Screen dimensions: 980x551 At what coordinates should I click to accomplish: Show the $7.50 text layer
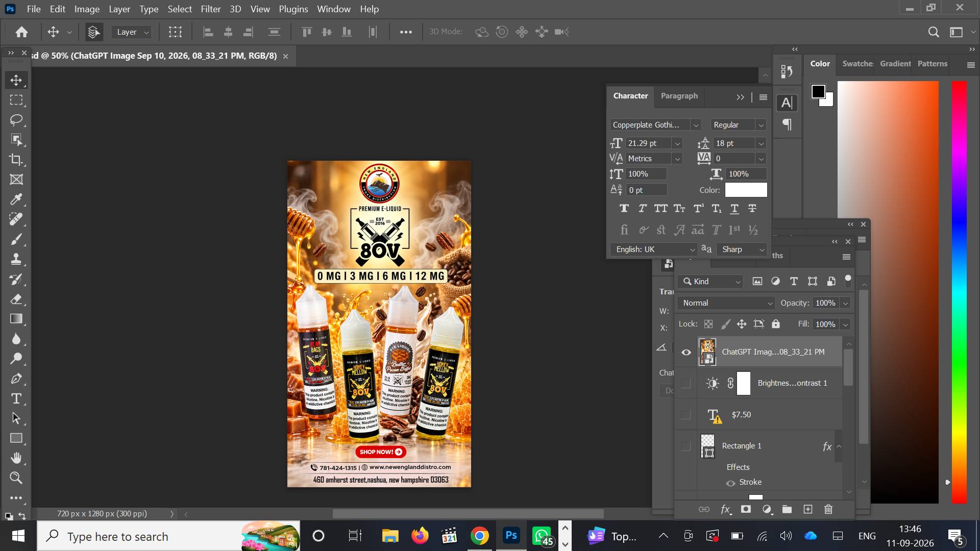(x=686, y=415)
